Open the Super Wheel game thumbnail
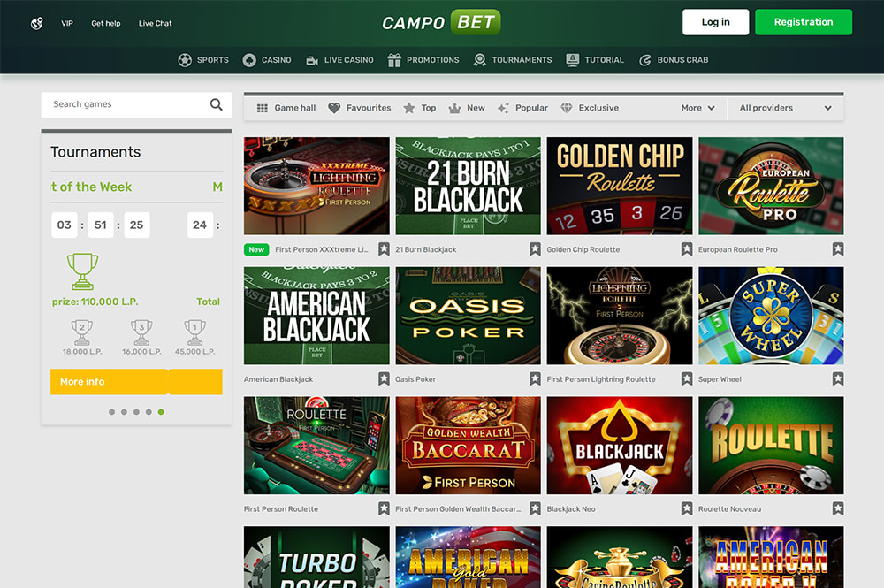This screenshot has height=588, width=884. click(771, 316)
